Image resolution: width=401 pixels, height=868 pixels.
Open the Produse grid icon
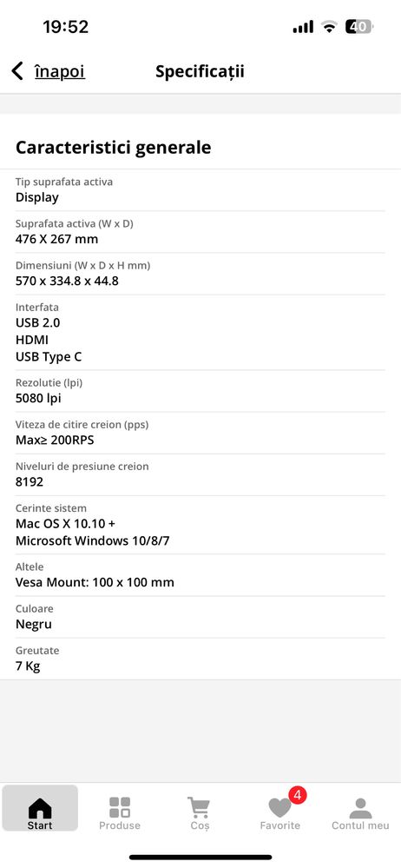120,808
